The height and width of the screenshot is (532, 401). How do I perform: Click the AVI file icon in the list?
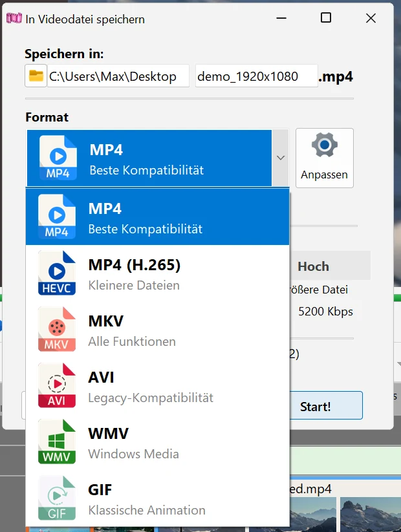tap(57, 385)
